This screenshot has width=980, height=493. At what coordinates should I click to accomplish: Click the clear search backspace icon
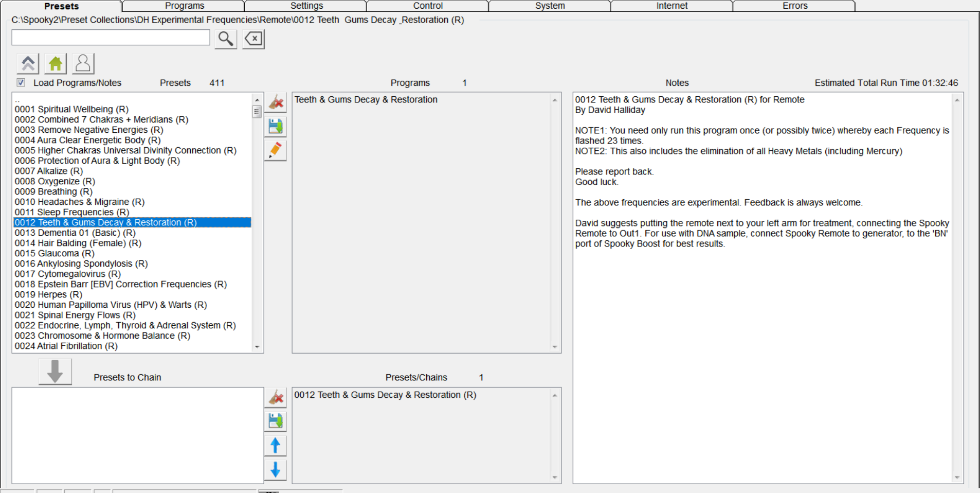click(253, 39)
